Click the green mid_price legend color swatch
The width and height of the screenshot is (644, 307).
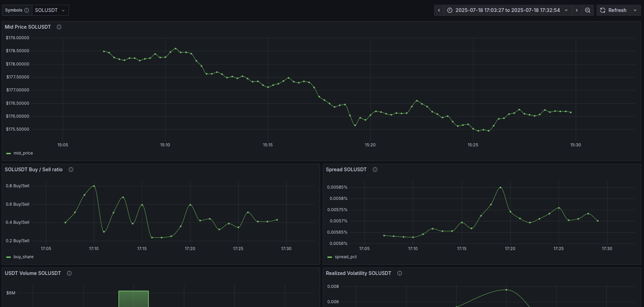[x=9, y=153]
